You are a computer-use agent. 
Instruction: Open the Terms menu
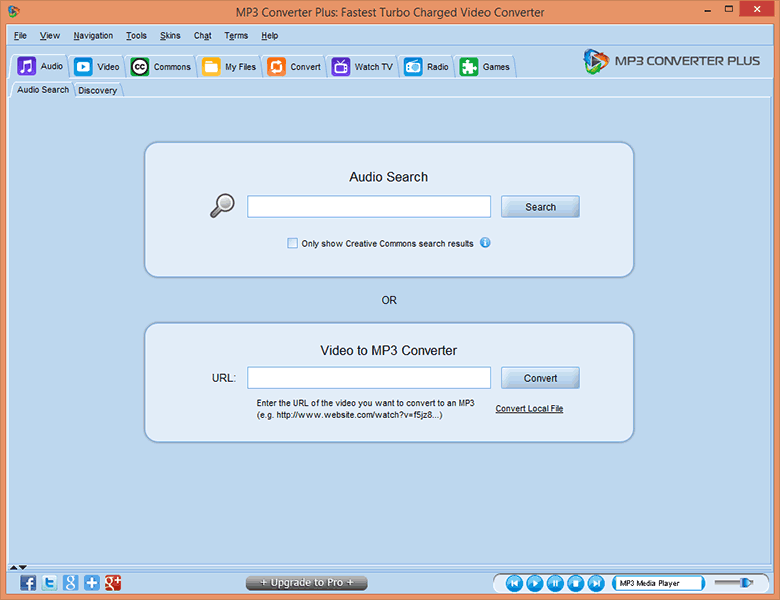pyautogui.click(x=236, y=36)
